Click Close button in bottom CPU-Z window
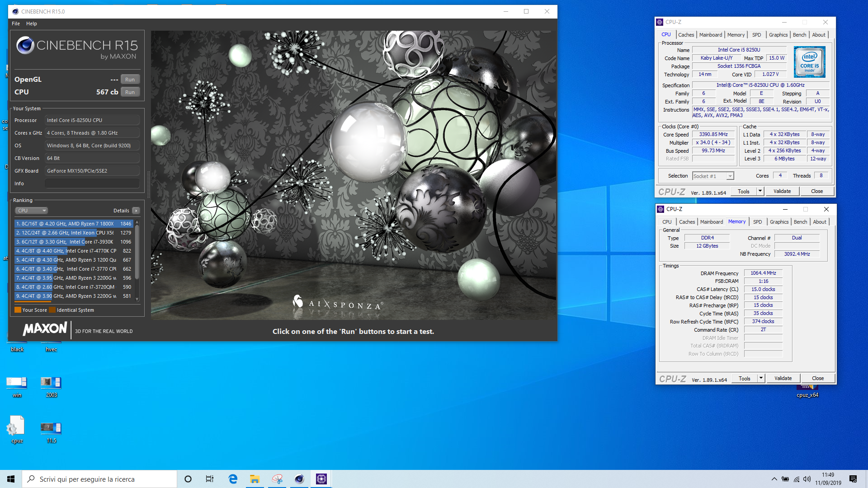Image resolution: width=868 pixels, height=488 pixels. click(x=818, y=379)
